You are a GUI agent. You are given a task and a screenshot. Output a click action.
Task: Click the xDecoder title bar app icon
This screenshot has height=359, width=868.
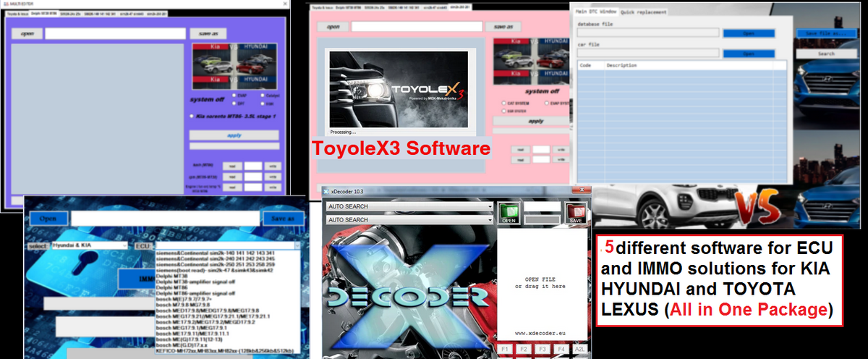coord(325,191)
